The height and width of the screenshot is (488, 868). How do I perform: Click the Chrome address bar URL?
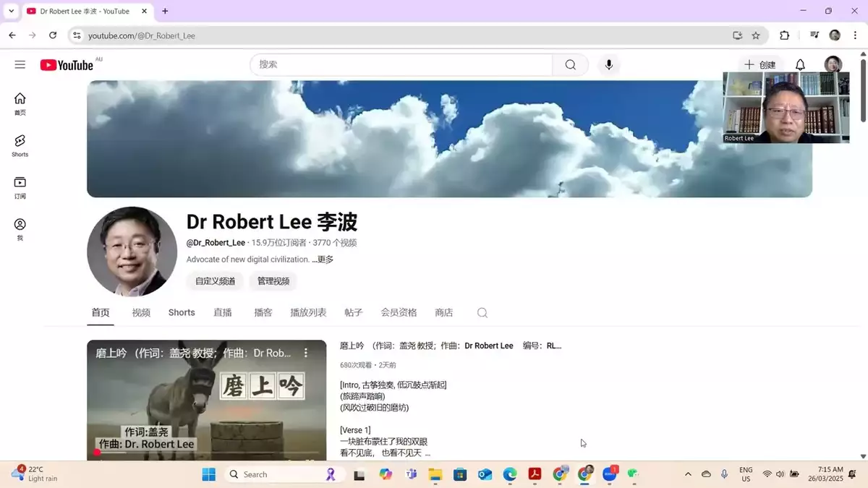(142, 35)
